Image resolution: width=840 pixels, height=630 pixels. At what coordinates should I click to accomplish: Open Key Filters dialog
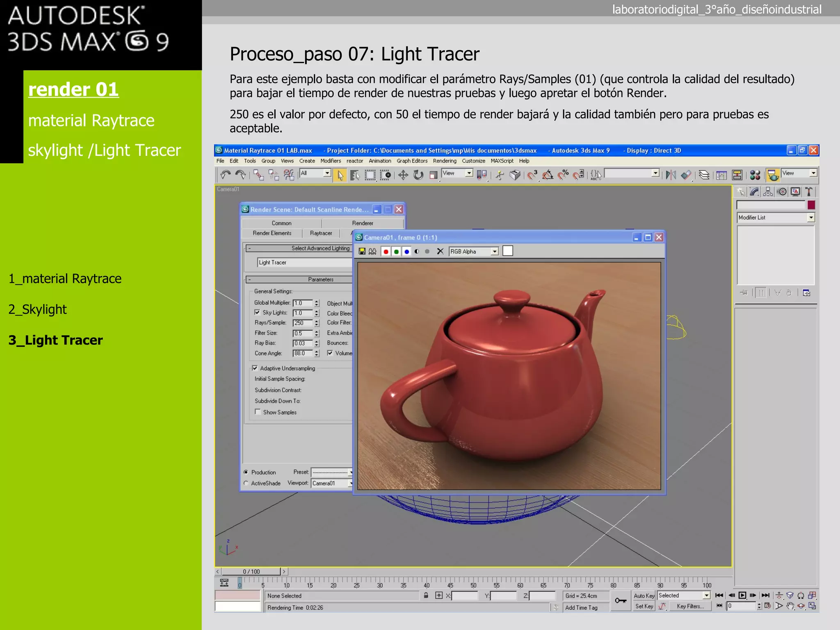click(x=690, y=606)
